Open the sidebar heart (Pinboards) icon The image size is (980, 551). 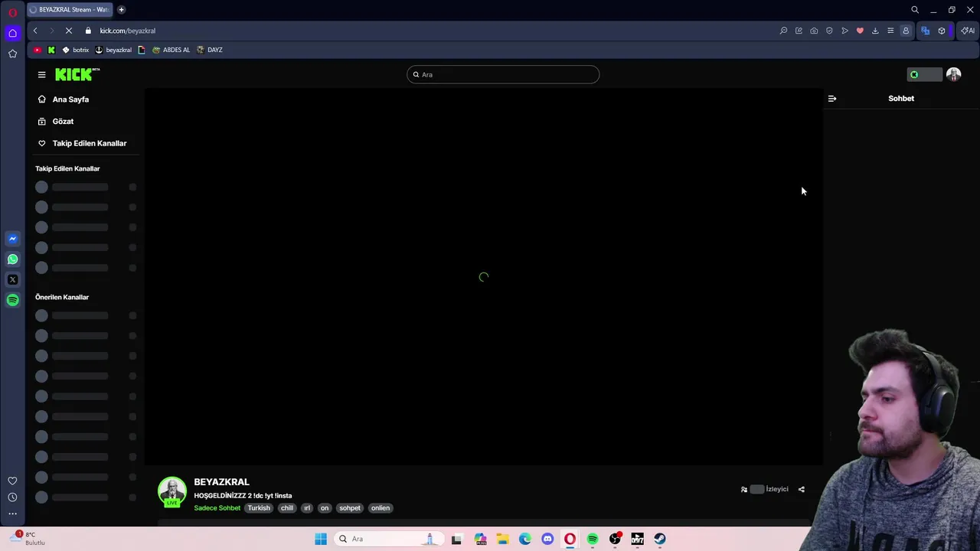pyautogui.click(x=12, y=481)
